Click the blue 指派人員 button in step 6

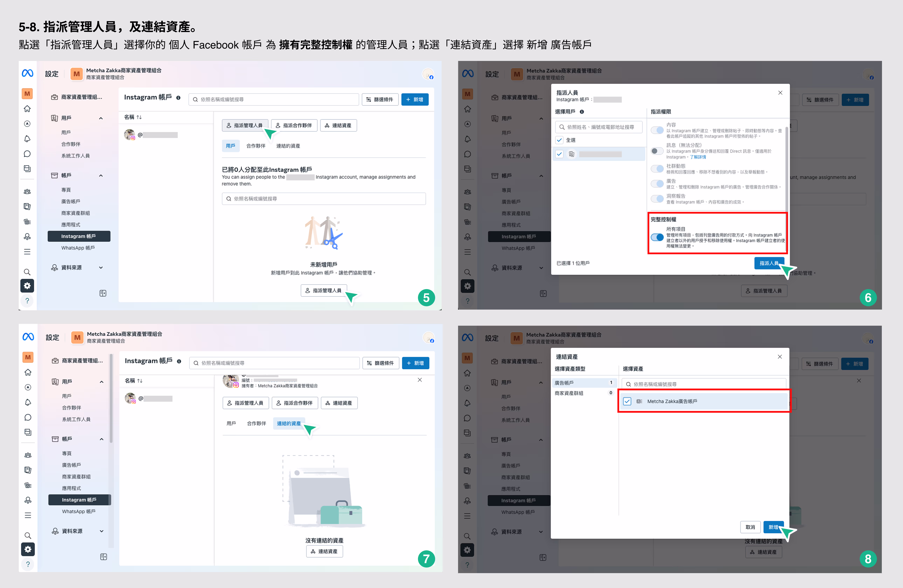point(769,263)
